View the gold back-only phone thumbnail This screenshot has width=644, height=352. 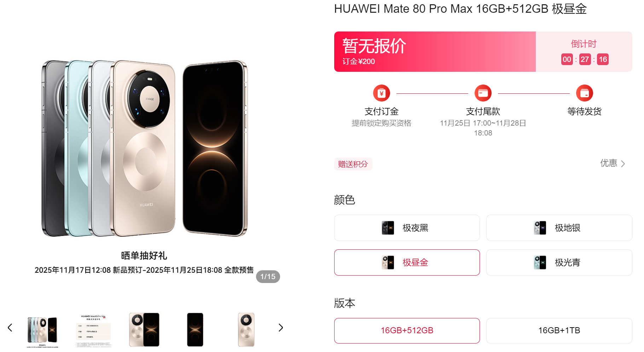click(246, 329)
